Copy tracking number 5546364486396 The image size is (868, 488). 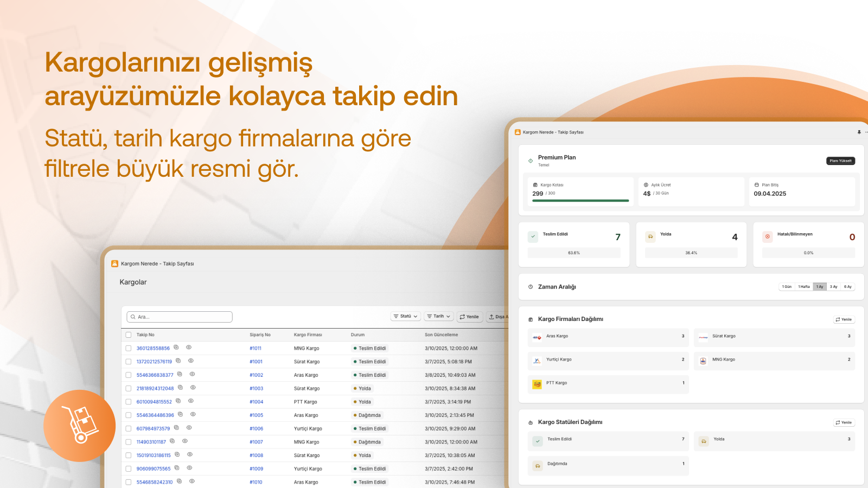180,414
